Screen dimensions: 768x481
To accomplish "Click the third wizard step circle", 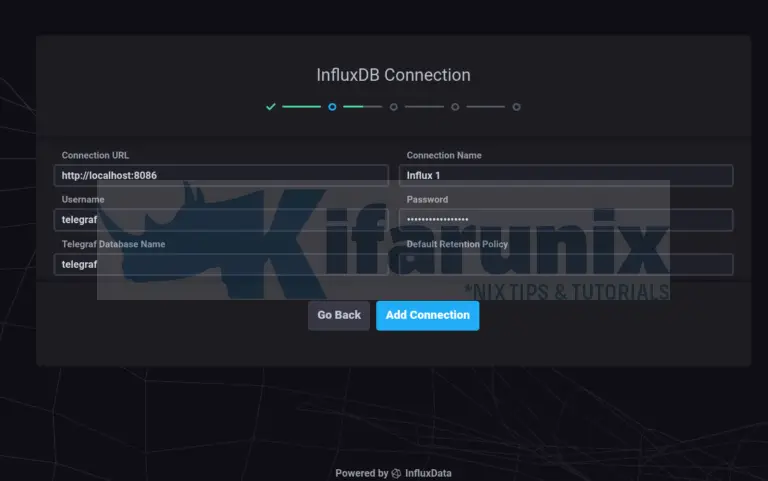I will coord(393,106).
